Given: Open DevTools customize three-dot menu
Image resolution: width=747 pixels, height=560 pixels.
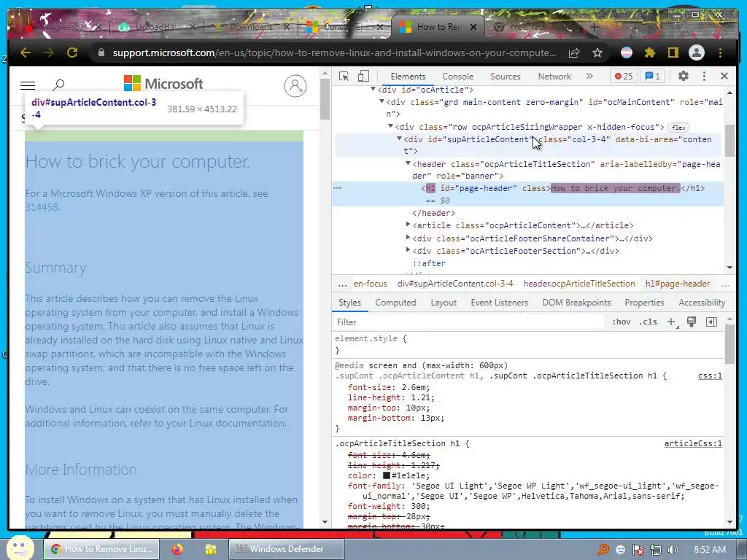Looking at the screenshot, I should click(x=704, y=76).
